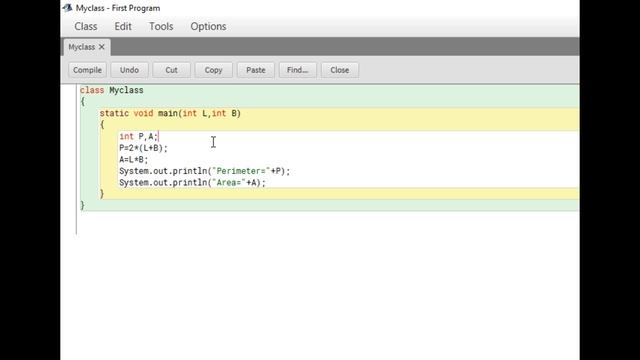Open the Class menu
This screenshot has height=360, width=640.
pyautogui.click(x=86, y=27)
